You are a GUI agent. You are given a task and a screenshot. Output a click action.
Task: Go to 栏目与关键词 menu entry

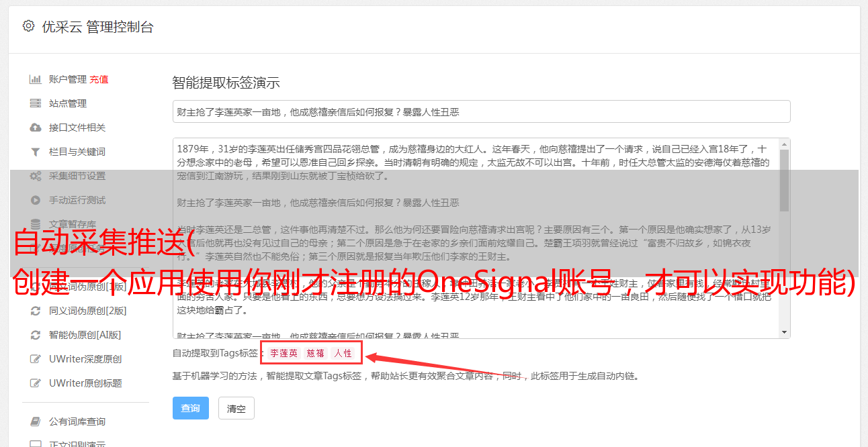77,152
